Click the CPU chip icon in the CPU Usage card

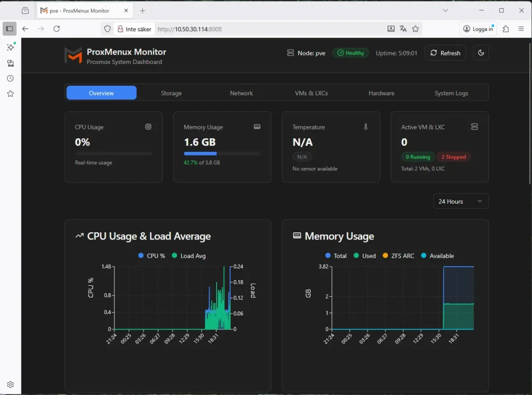tap(148, 127)
